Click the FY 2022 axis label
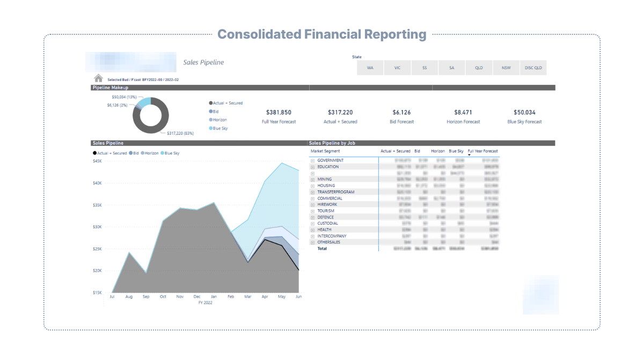The width and height of the screenshot is (644, 338). pos(206,303)
